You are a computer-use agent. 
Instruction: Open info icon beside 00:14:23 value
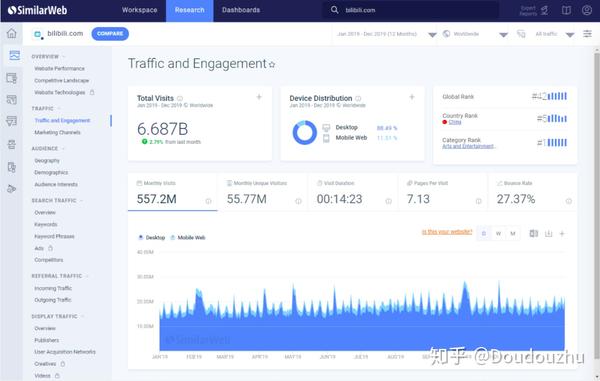click(x=388, y=201)
